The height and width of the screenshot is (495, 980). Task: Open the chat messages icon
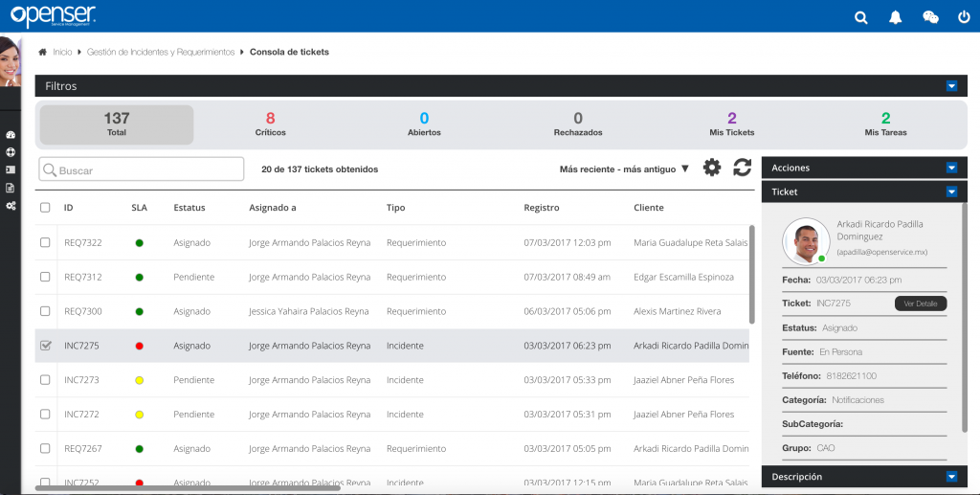point(929,17)
